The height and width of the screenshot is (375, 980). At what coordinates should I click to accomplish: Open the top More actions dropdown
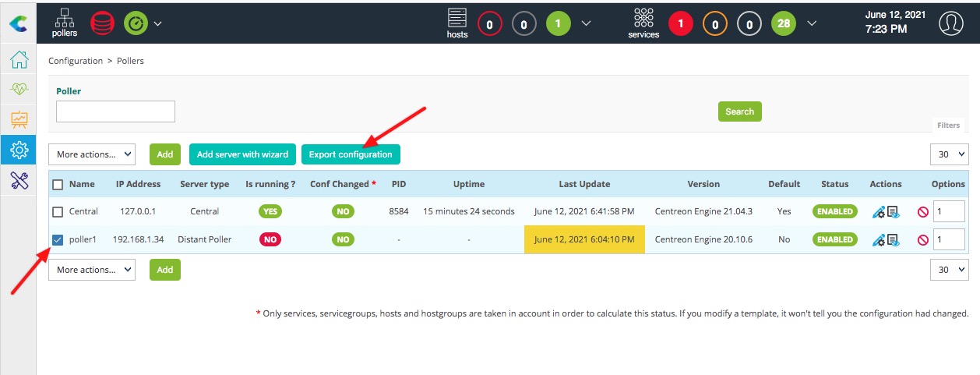point(92,154)
